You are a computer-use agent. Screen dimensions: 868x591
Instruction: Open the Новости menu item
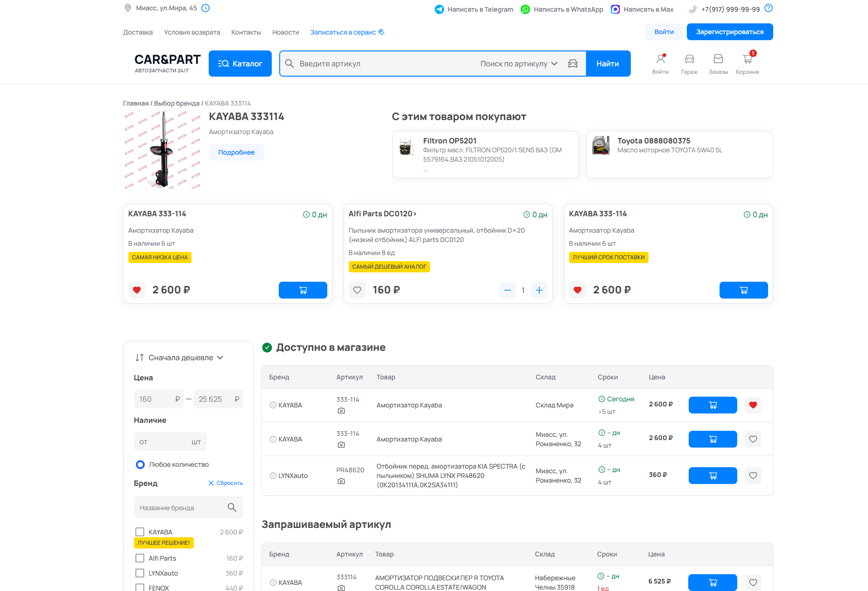coord(285,32)
